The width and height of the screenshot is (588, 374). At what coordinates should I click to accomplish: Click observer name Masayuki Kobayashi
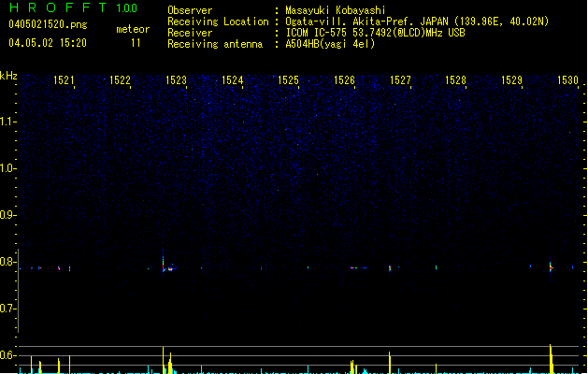coord(336,10)
